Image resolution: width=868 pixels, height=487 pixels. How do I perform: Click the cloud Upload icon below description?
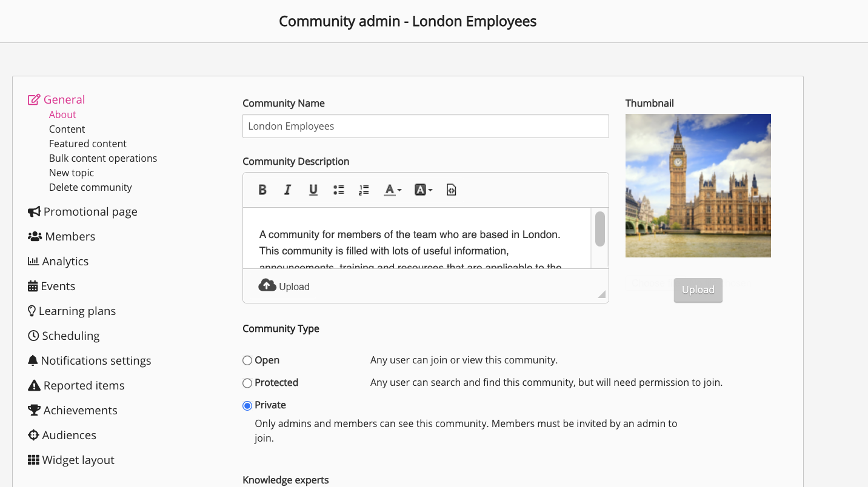click(x=267, y=286)
